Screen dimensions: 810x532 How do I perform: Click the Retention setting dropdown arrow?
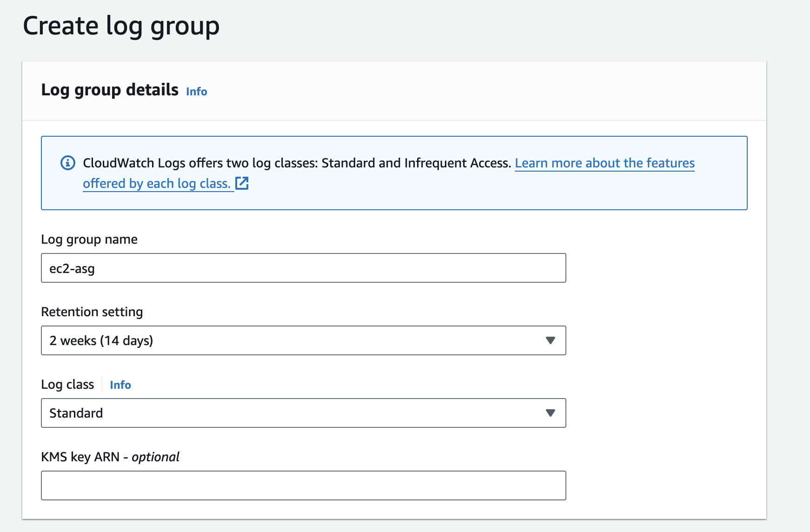(550, 340)
